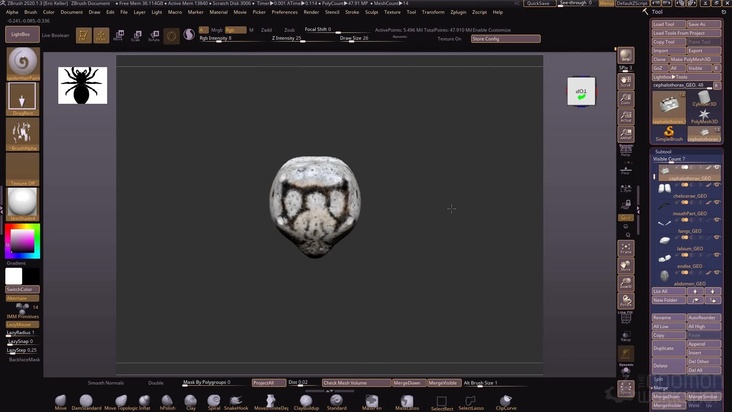Open the Preferences menu

[284, 12]
